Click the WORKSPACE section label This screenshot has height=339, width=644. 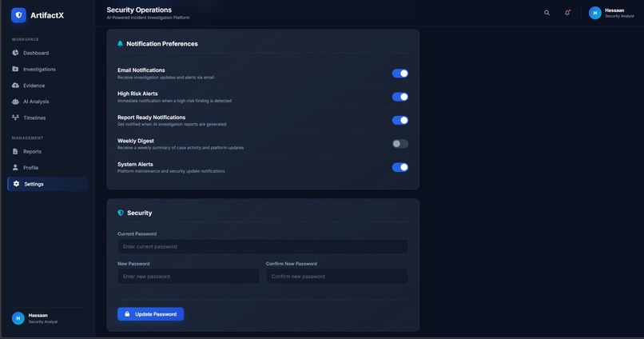click(x=26, y=39)
